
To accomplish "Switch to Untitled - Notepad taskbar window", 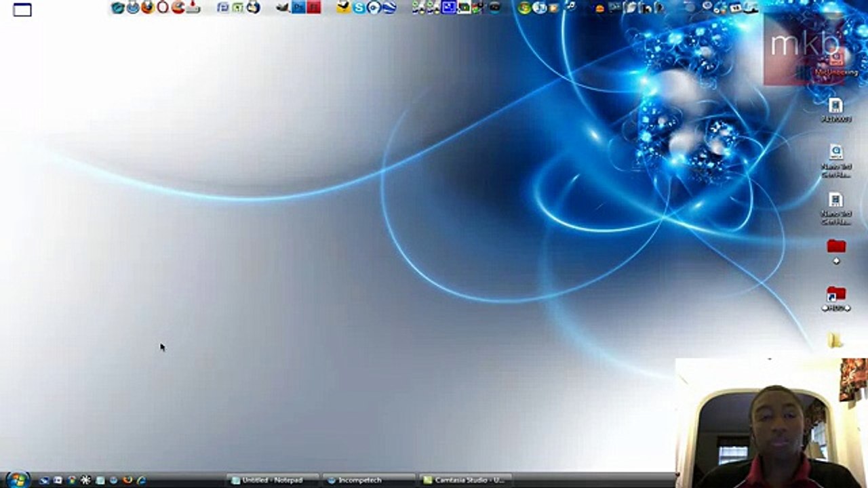I will (273, 481).
